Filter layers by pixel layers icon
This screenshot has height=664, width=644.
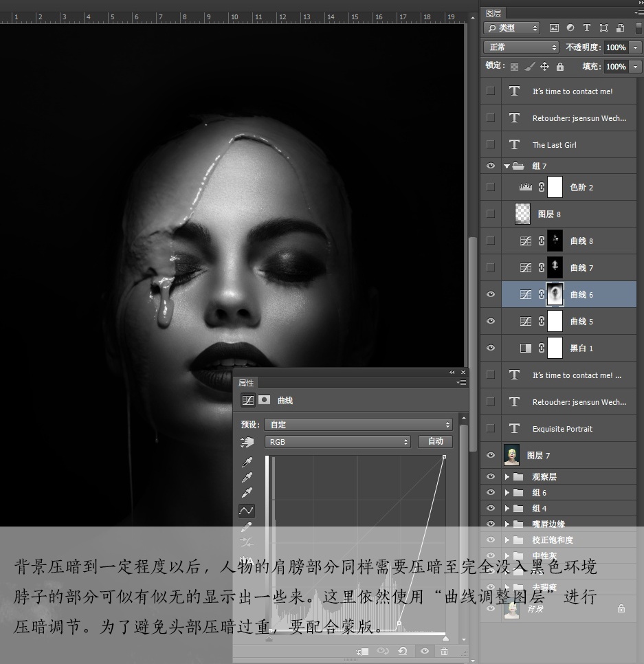click(554, 28)
